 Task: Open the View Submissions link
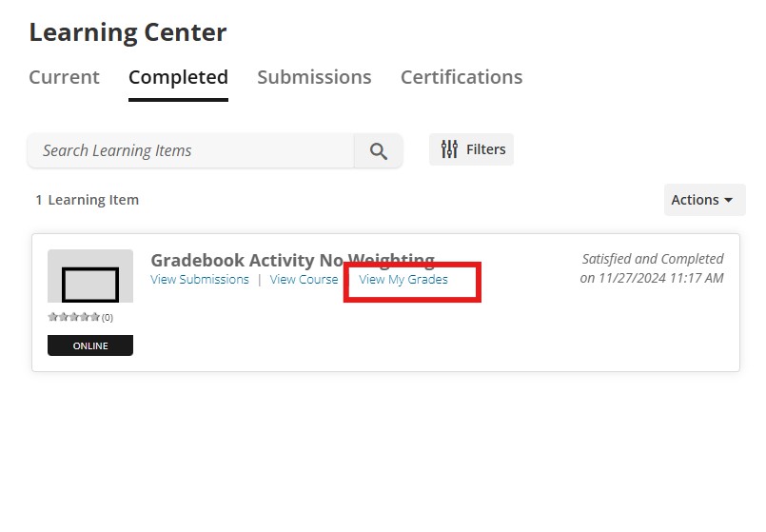[x=200, y=280]
